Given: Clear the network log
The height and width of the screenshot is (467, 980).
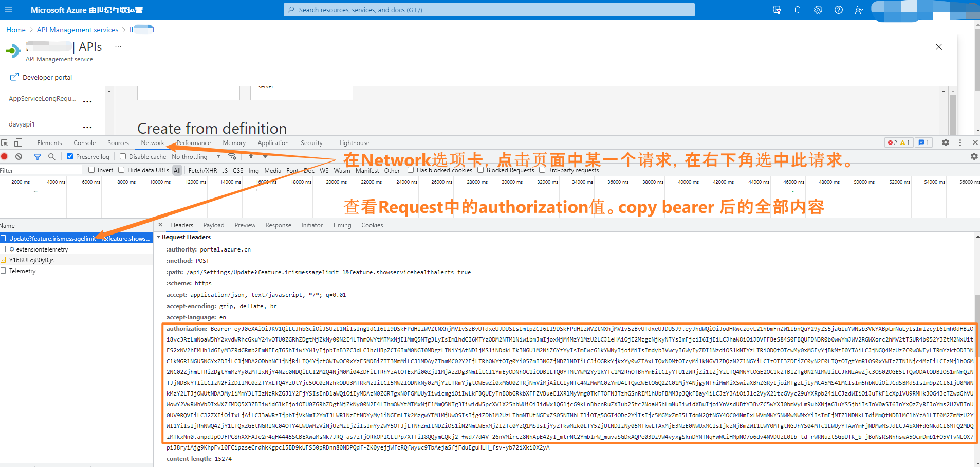Looking at the screenshot, I should pyautogui.click(x=19, y=156).
